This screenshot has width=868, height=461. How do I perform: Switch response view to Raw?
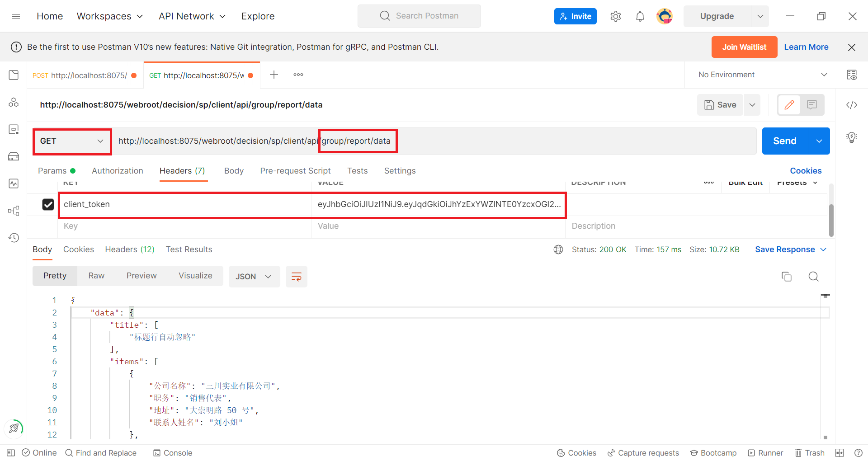[96, 276]
